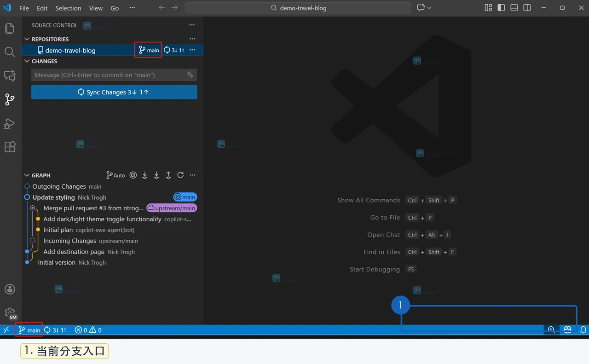Open the Search view in activity bar
This screenshot has width=589, height=364.
(10, 52)
